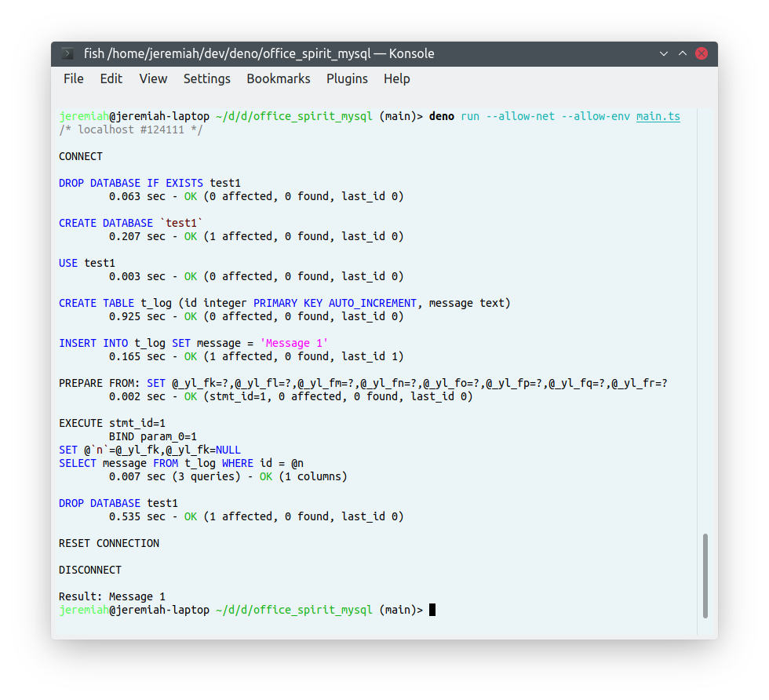Screen dimensions: 769x700
Task: Click the 'localhost #124111' comment line
Action: tap(130, 129)
